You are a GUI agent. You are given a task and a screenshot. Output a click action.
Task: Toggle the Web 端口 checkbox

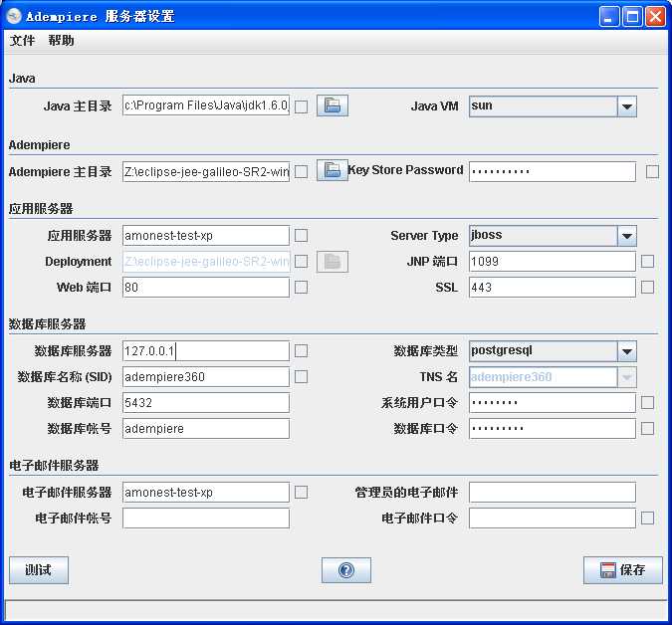(302, 287)
